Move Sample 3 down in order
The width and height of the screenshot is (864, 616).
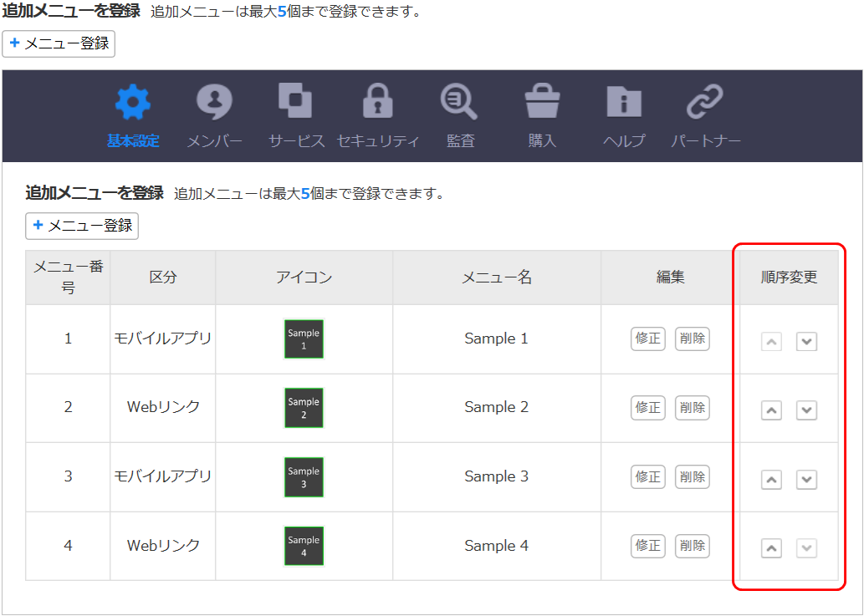tap(806, 480)
